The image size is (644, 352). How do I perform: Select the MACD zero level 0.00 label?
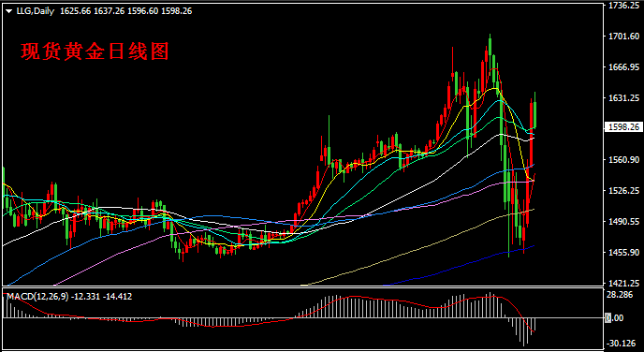tap(614, 318)
